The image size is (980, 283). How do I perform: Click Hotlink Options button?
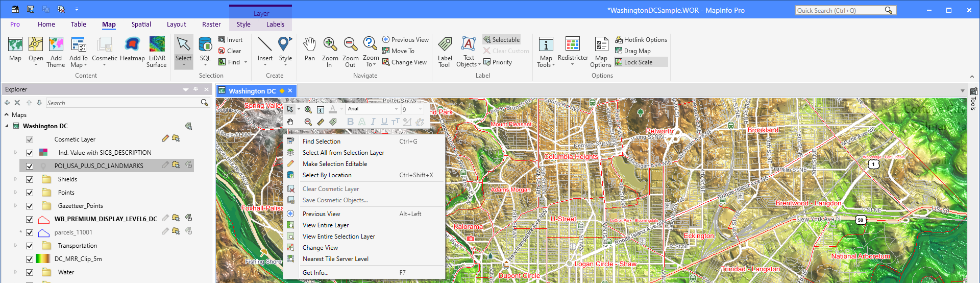pos(641,39)
